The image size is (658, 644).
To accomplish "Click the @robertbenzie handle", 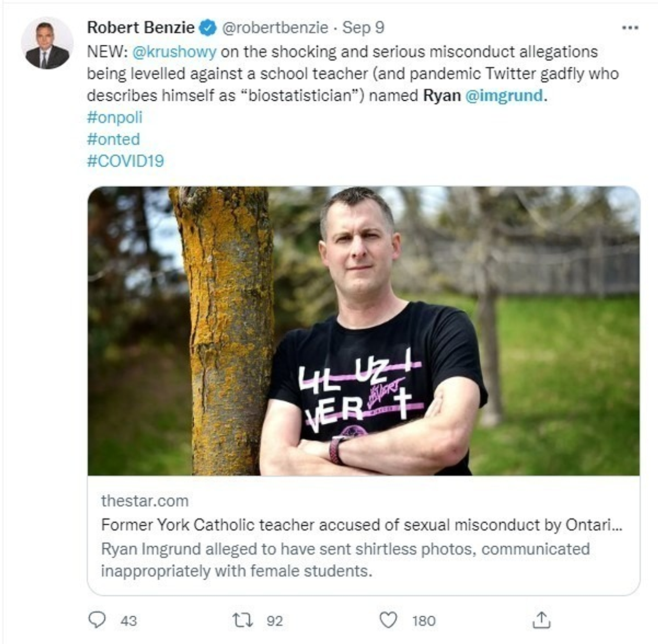I will tap(275, 27).
